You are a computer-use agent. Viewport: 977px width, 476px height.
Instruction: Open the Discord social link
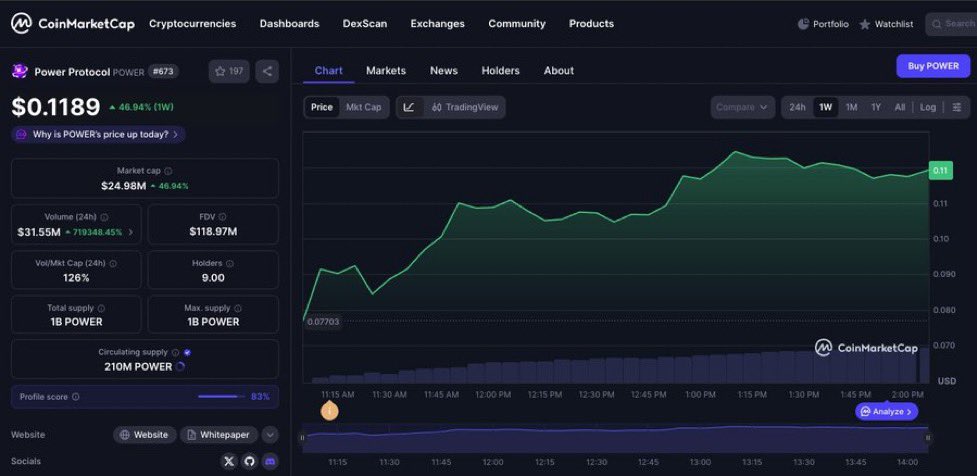[x=270, y=462]
